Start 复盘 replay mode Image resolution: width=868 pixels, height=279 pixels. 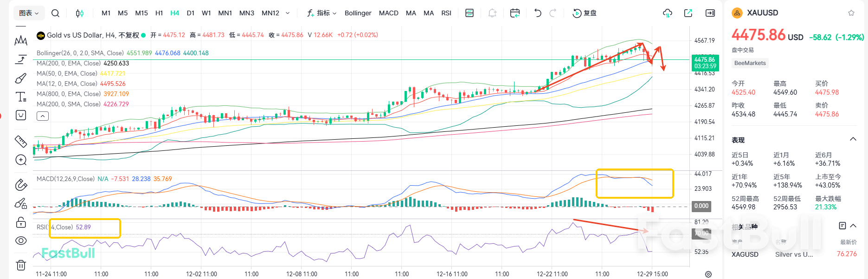click(x=585, y=13)
